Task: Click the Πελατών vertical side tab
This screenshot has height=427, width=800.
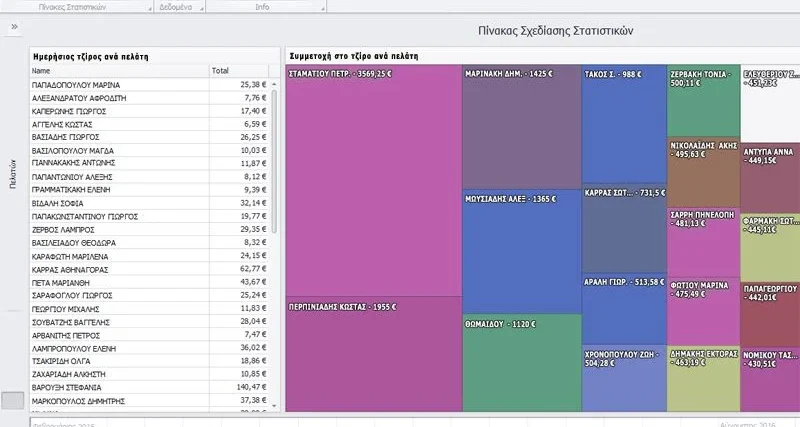Action: point(13,174)
